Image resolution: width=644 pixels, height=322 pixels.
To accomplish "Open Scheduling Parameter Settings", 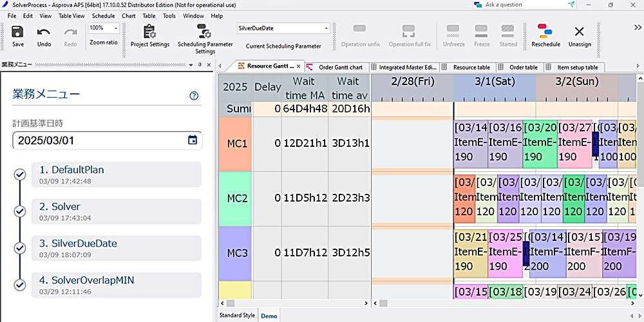I will coord(205,32).
